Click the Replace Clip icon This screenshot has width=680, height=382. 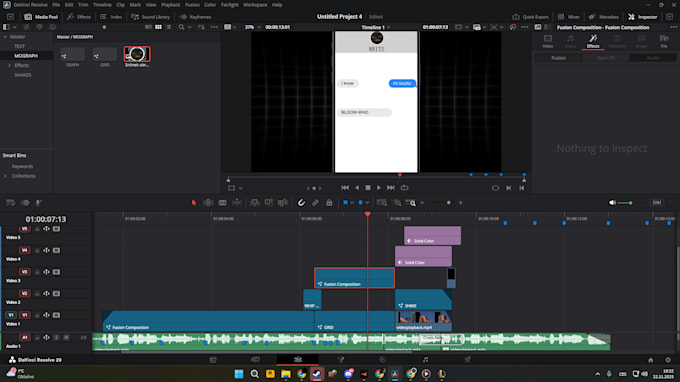(283, 202)
